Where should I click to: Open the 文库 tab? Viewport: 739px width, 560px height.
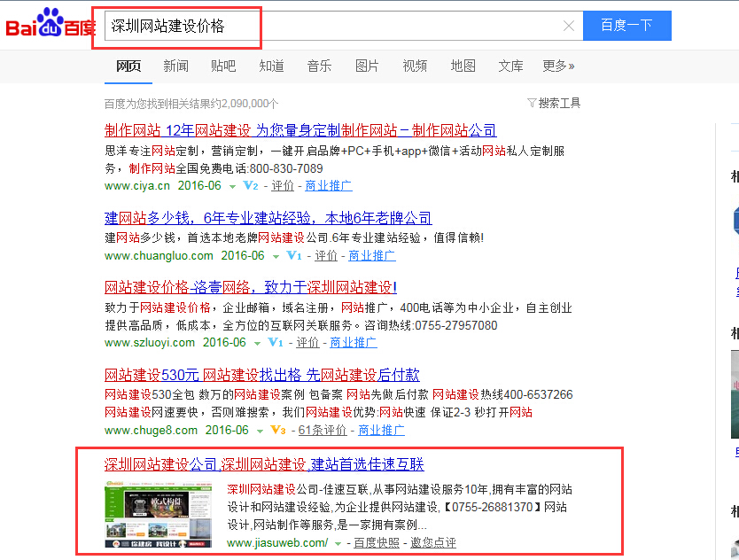coord(510,66)
